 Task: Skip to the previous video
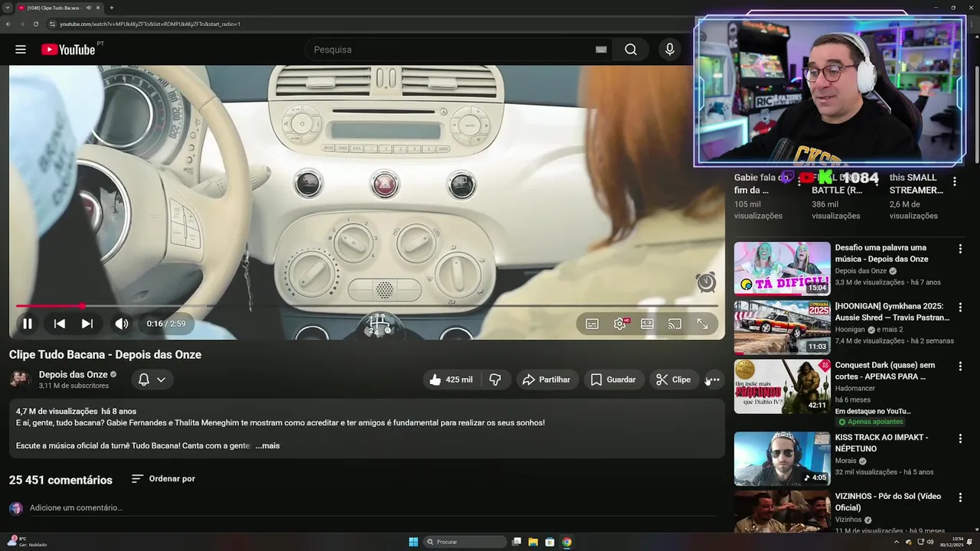(60, 324)
